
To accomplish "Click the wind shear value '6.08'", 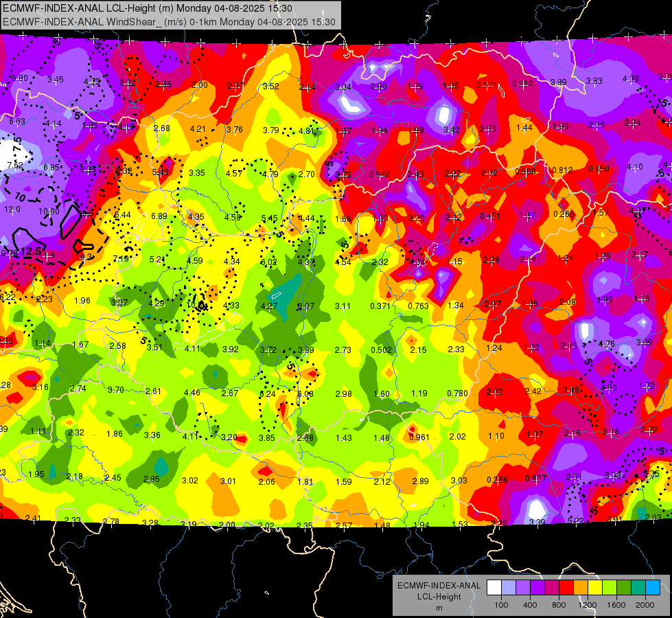I will (x=305, y=394).
